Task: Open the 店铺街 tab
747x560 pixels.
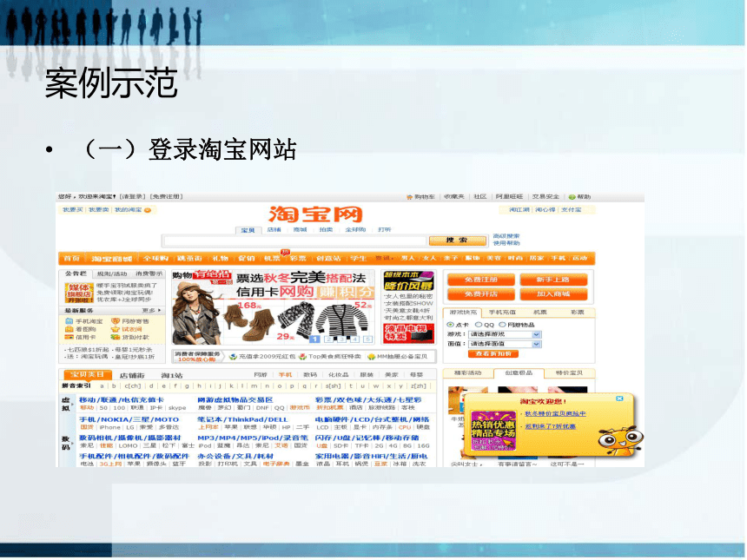Action: click(132, 376)
